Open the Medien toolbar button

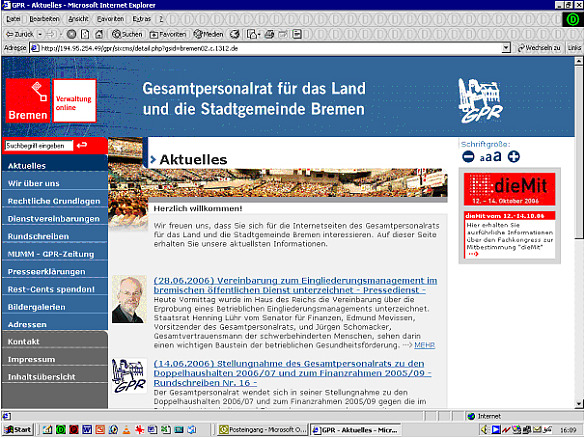(x=208, y=34)
